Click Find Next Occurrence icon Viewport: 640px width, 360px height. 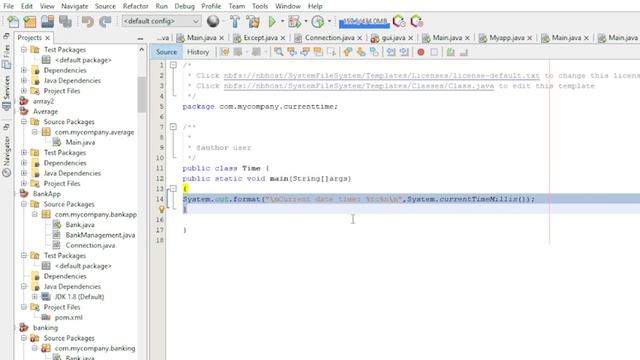305,52
